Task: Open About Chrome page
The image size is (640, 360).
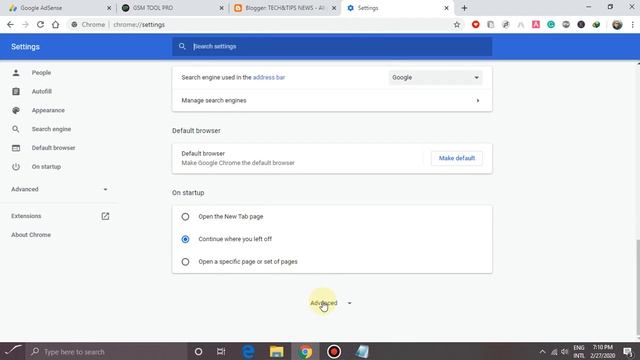Action: click(31, 235)
